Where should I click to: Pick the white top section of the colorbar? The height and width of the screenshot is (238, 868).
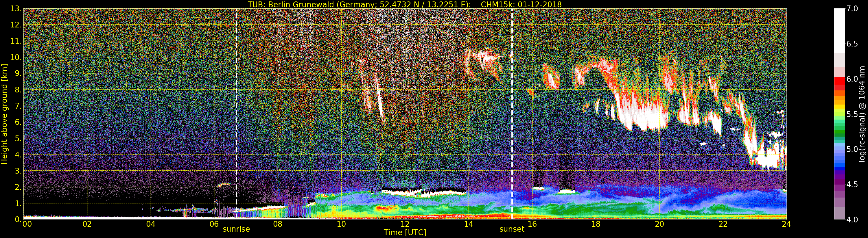tap(839, 31)
